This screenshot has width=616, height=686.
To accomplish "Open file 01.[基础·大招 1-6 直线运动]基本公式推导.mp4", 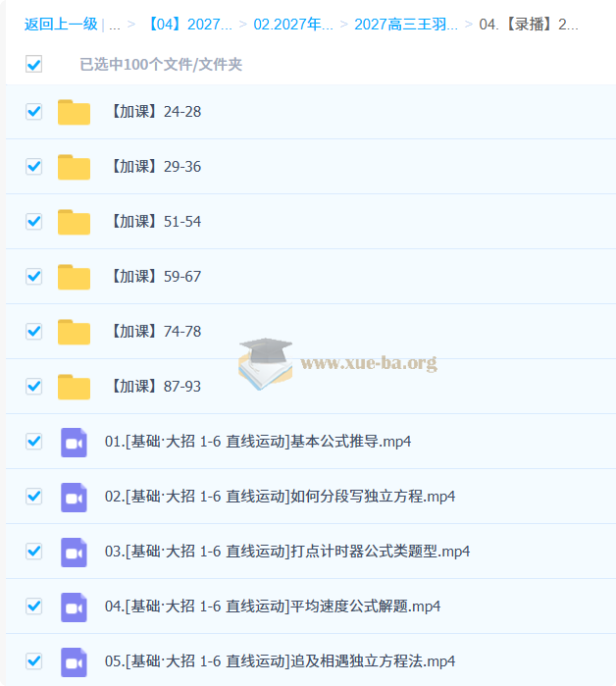I will (258, 442).
